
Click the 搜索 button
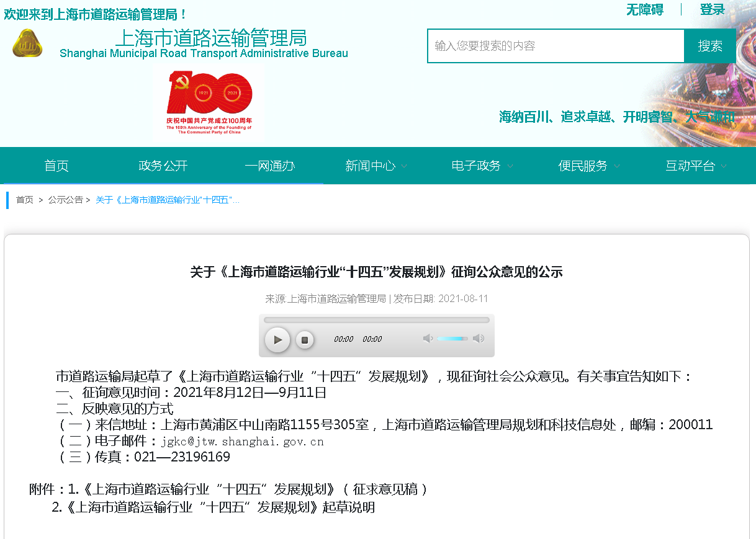click(x=710, y=46)
